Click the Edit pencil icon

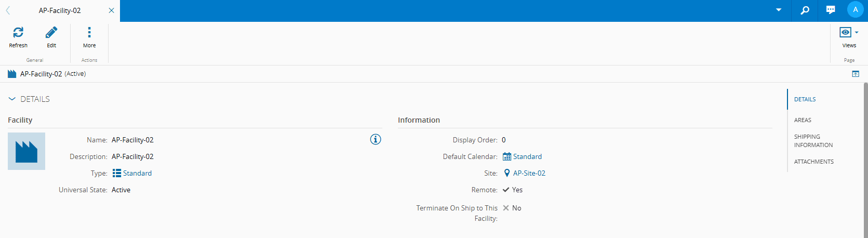(x=51, y=33)
